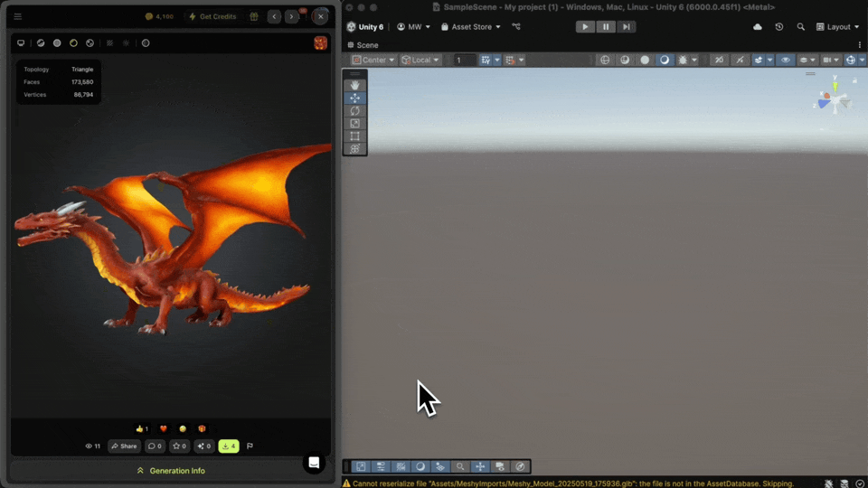868x488 pixels.
Task: Toggle scene effects button
Action: [x=759, y=60]
